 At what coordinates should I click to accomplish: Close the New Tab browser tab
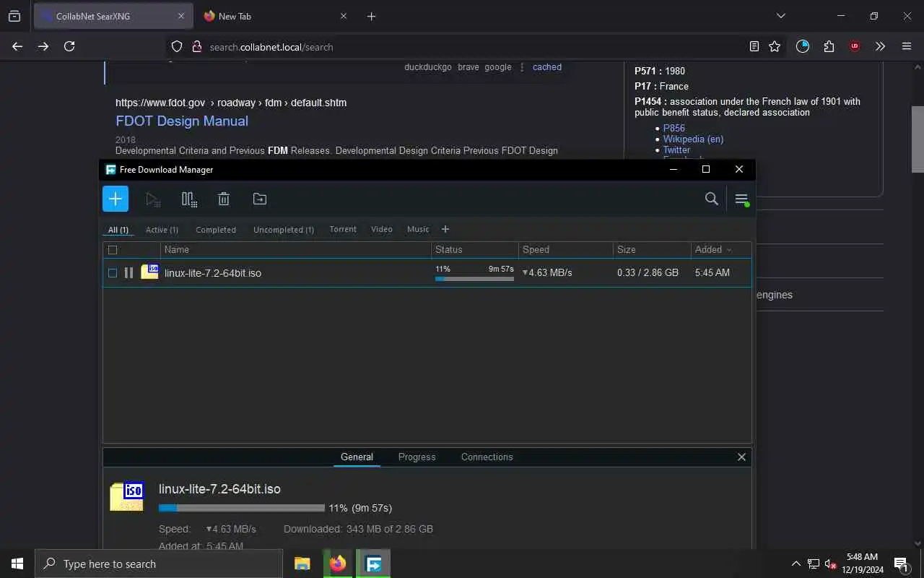344,16
